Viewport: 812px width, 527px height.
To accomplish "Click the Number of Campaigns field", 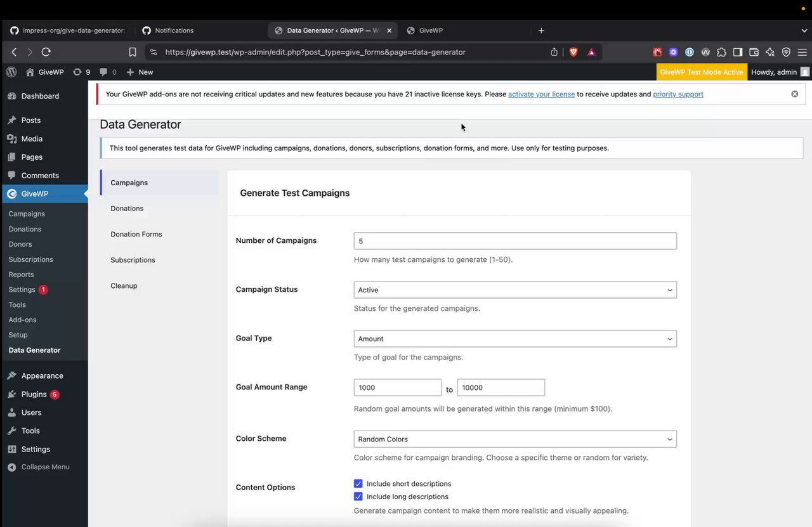I will pos(514,241).
